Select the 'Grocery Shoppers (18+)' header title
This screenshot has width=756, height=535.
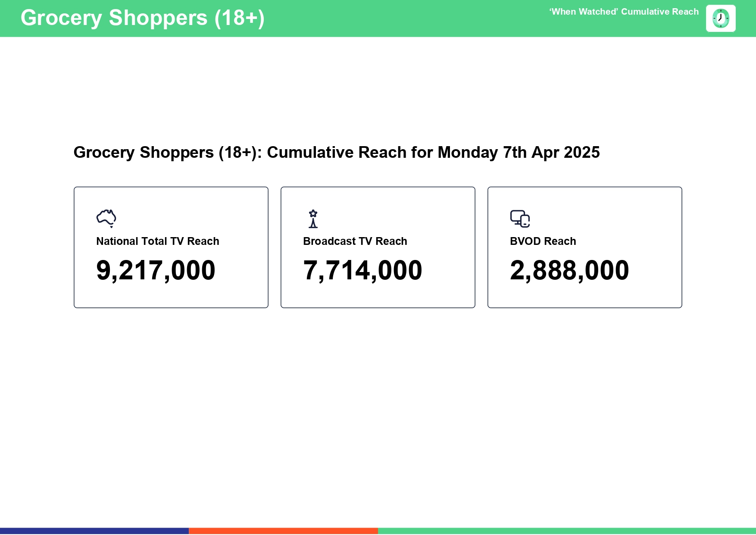pos(142,18)
